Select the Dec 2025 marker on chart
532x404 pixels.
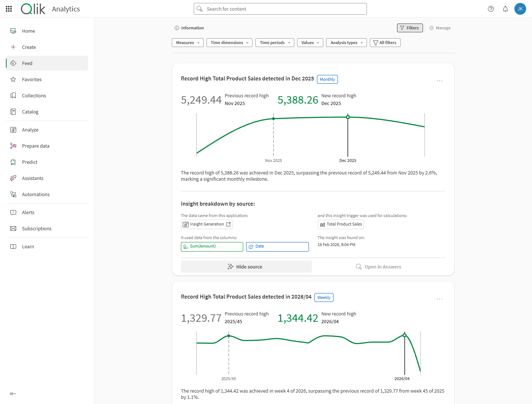click(348, 117)
